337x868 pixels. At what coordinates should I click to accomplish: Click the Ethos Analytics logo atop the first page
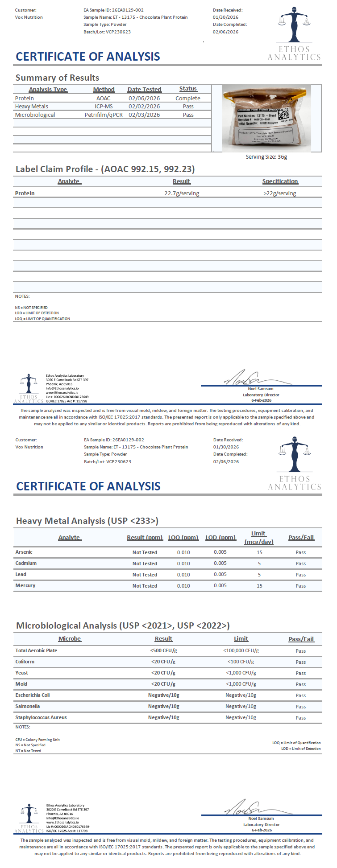pyautogui.click(x=294, y=33)
